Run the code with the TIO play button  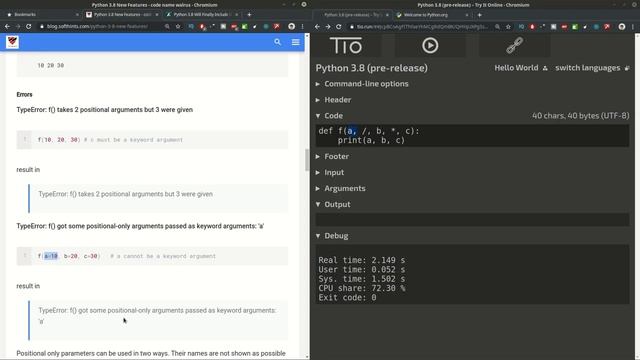tap(430, 45)
